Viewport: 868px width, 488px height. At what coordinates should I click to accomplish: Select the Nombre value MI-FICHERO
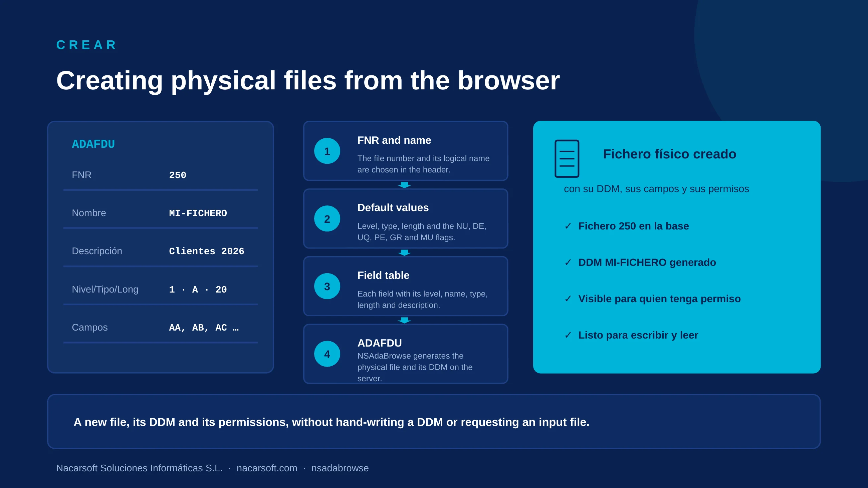198,213
